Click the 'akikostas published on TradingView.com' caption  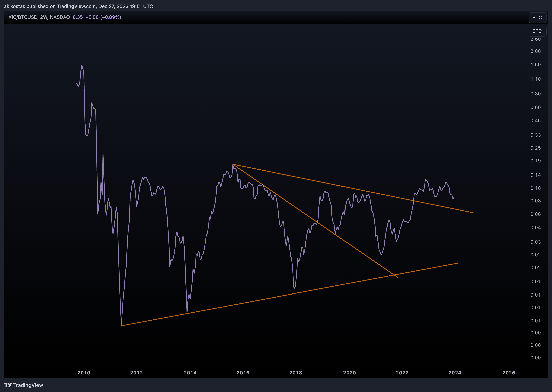pyautogui.click(x=50, y=6)
